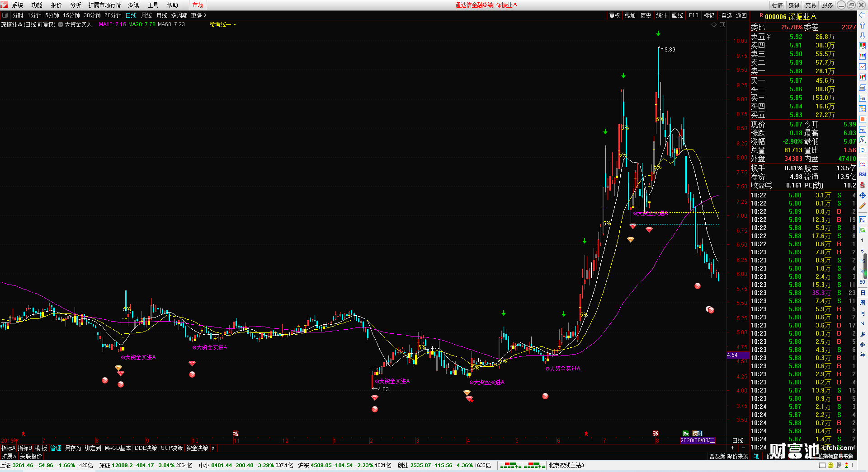
Task: Open the quote list icon with checkmark
Action: [863, 46]
